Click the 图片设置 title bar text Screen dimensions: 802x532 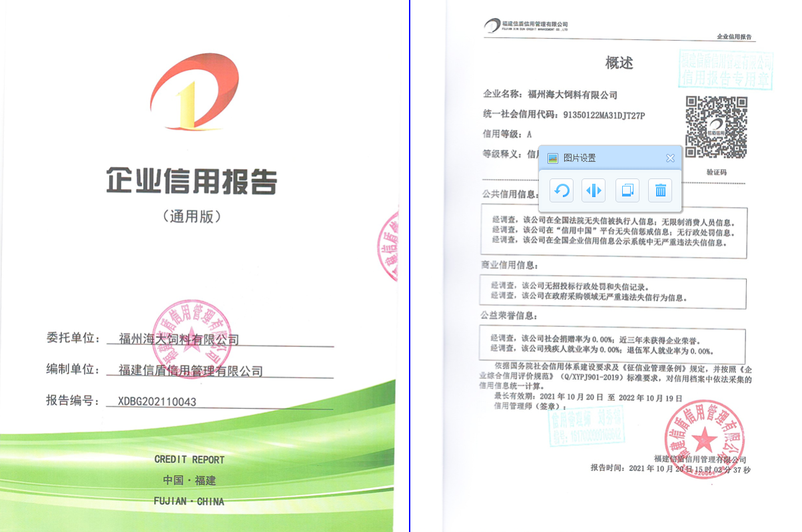(580, 158)
